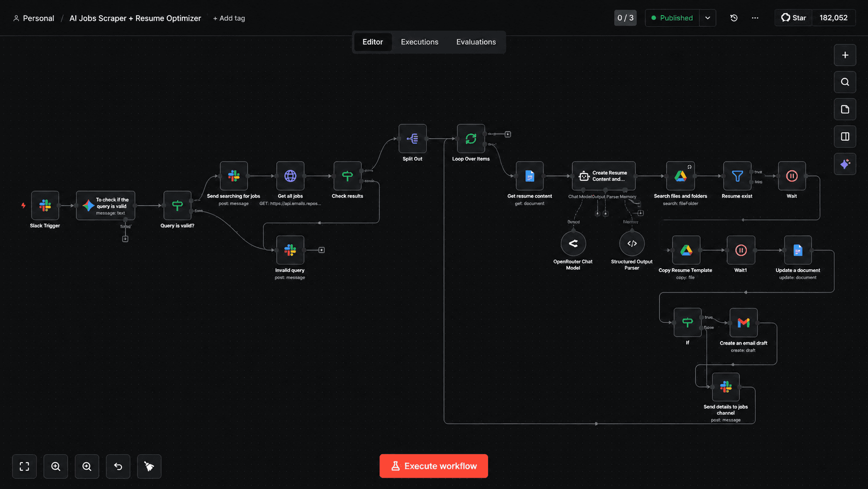Zoom out on the canvas
This screenshot has height=489, width=868.
(87, 466)
